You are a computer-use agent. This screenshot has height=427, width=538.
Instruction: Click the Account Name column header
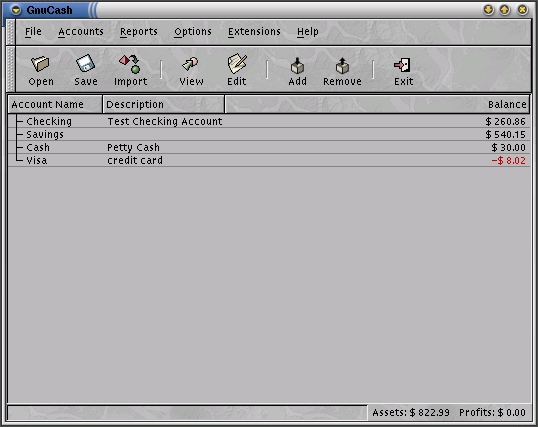(55, 104)
